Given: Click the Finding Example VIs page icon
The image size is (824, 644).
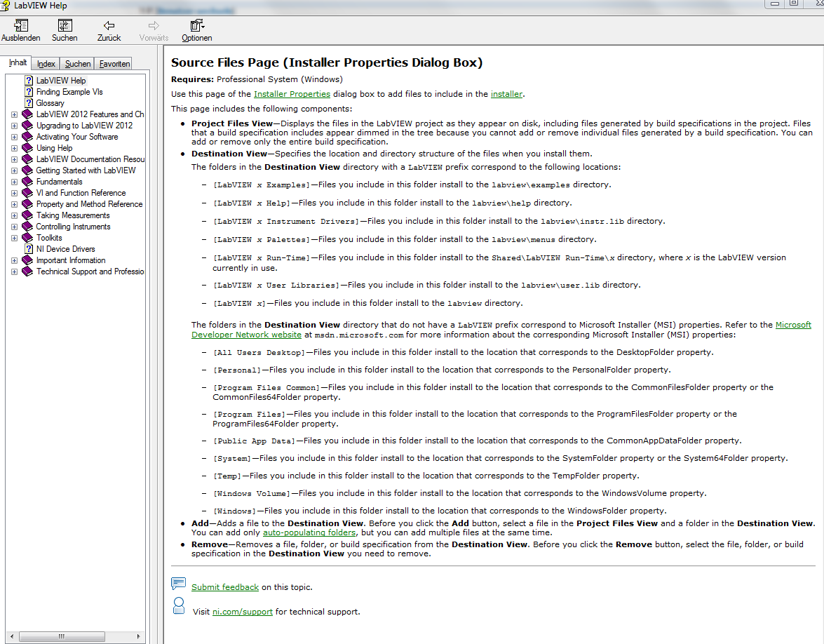Looking at the screenshot, I should point(29,91).
